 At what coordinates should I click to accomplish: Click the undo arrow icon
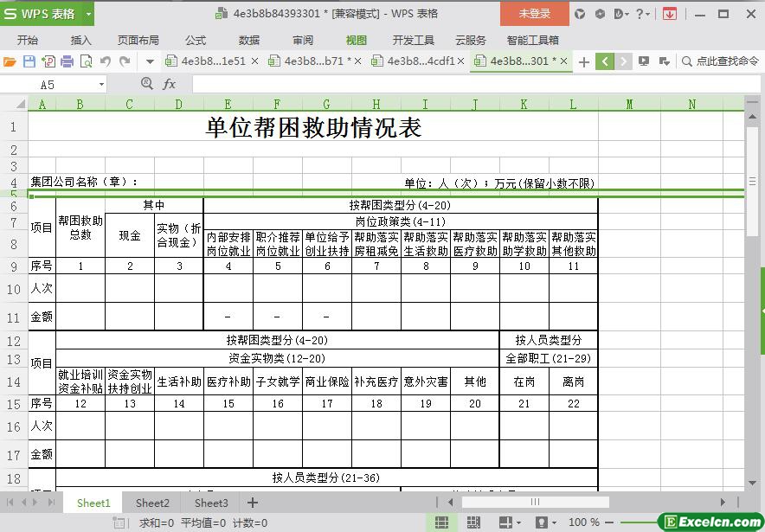[x=106, y=61]
